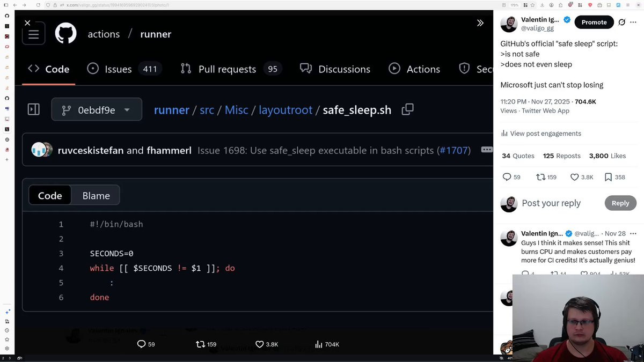Click Valentin Ignatev profile avatar at top

pyautogui.click(x=509, y=24)
